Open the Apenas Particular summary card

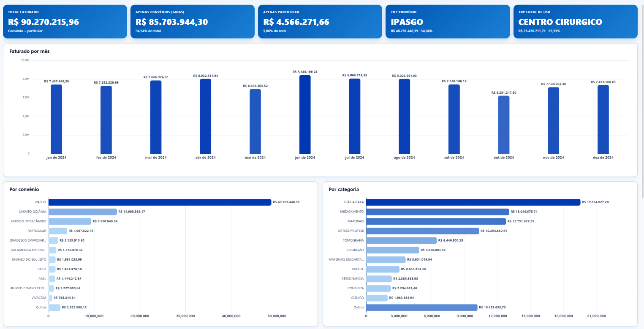320,22
